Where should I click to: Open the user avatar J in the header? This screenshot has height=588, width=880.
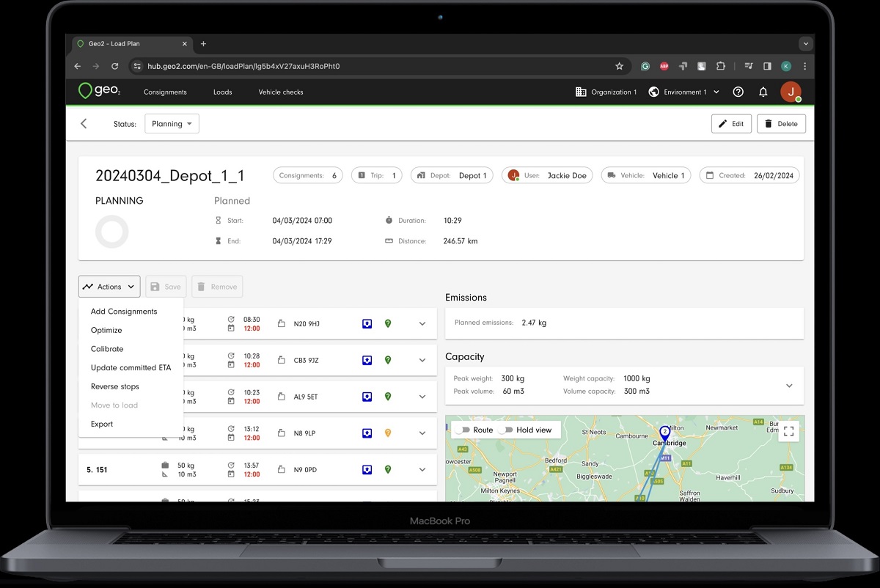(791, 92)
